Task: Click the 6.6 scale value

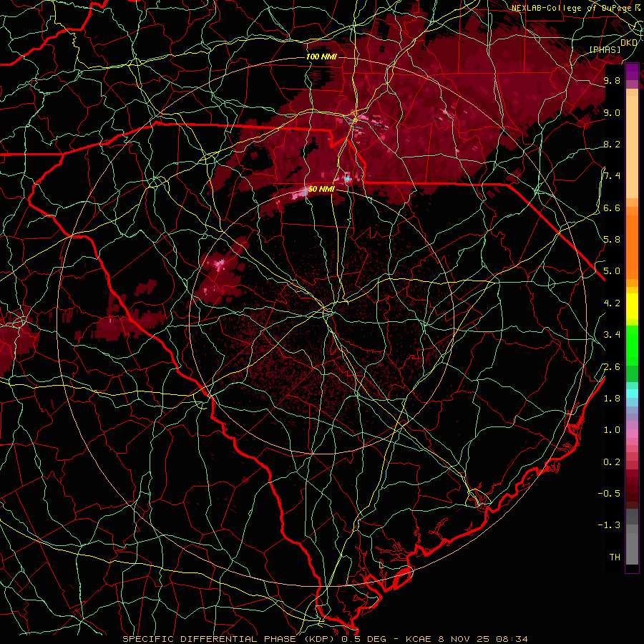Action: click(x=612, y=208)
